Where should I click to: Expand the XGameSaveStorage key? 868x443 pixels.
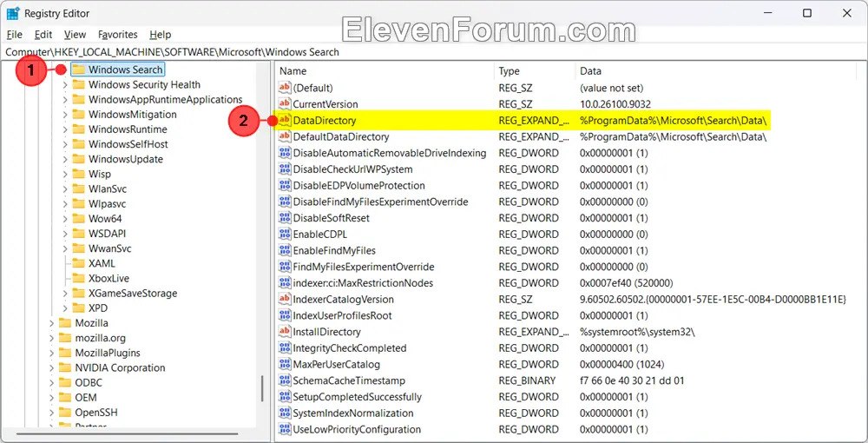[x=65, y=294]
